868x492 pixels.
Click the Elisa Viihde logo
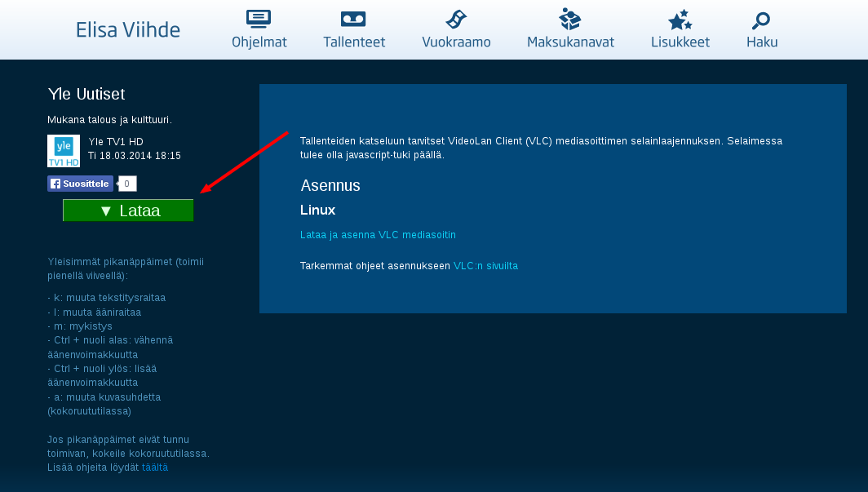pos(128,30)
